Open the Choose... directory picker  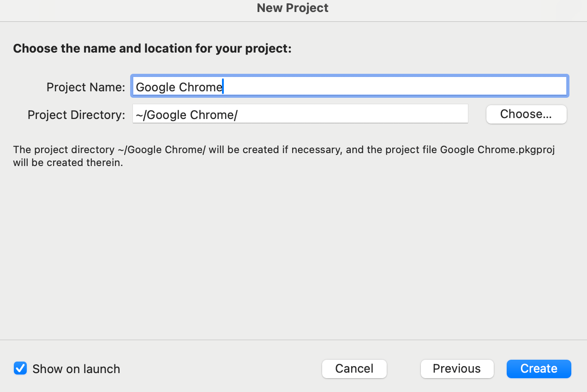point(526,114)
